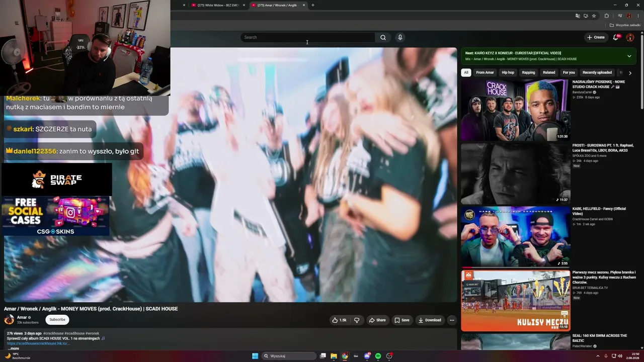This screenshot has width=644, height=362.
Task: Open the YouTube account avatar menu
Action: click(x=630, y=37)
